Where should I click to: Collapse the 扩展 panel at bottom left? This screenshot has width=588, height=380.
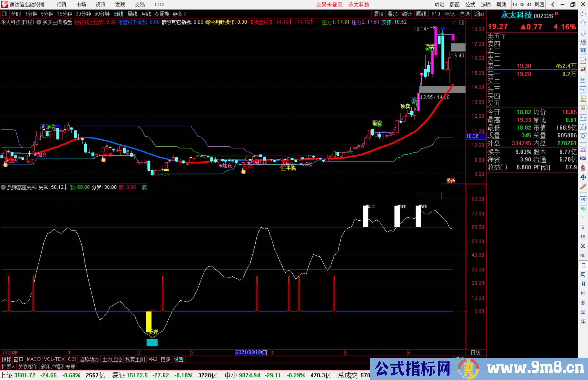(7, 367)
